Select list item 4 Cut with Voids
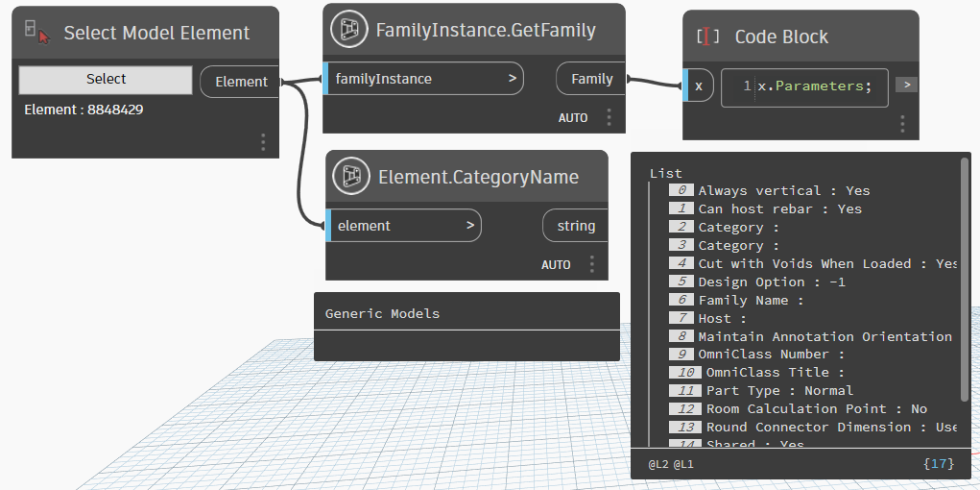 click(x=813, y=263)
